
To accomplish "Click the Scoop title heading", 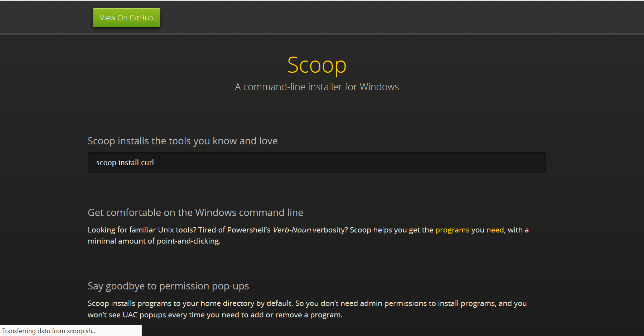I will pos(316,65).
